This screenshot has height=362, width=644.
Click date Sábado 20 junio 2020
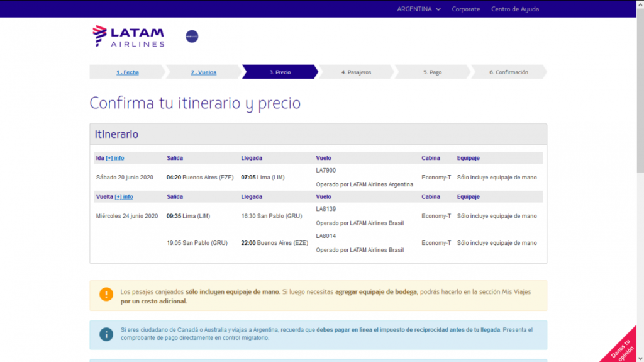point(125,178)
